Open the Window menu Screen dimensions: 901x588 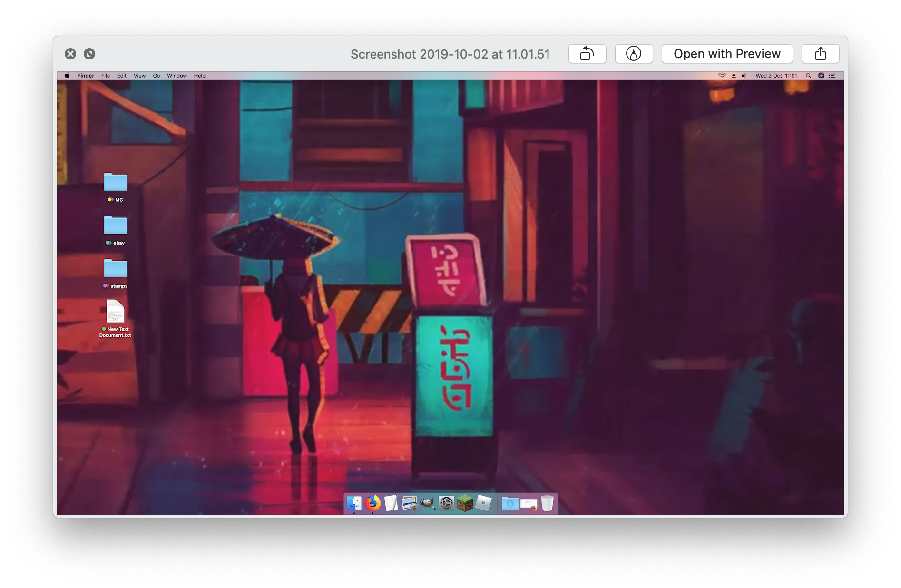pyautogui.click(x=177, y=76)
